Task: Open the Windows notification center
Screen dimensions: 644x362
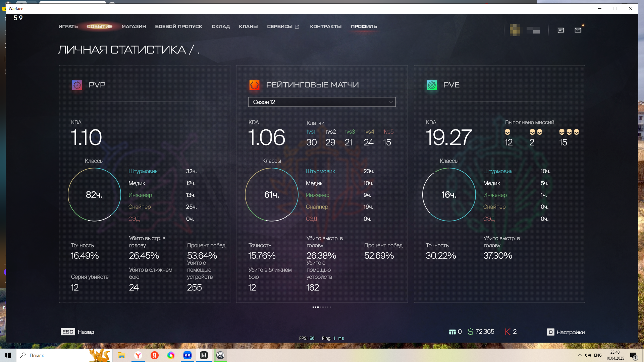Action: point(634,356)
